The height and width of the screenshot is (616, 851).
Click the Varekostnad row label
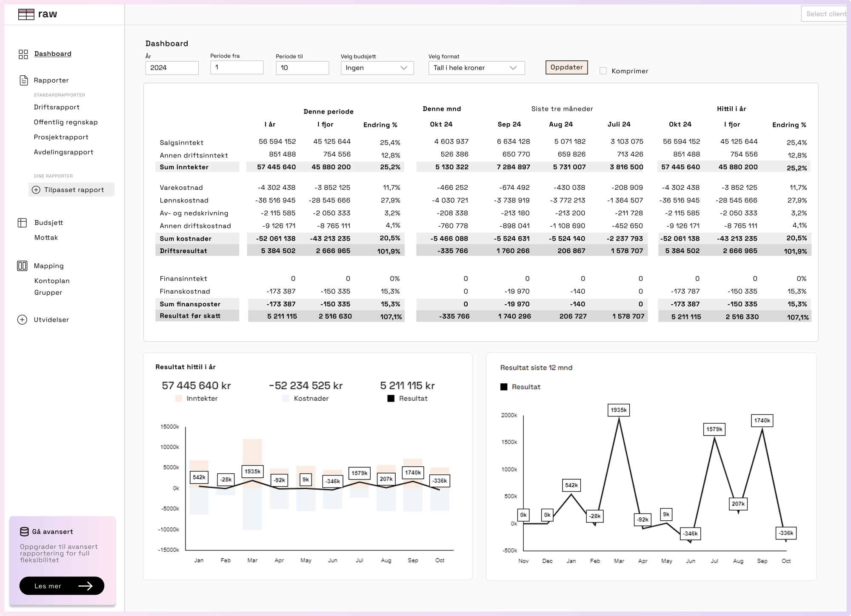pyautogui.click(x=181, y=187)
